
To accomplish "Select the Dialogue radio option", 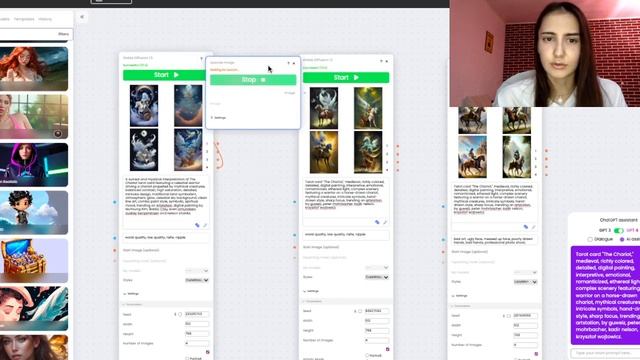I will pyautogui.click(x=590, y=239).
